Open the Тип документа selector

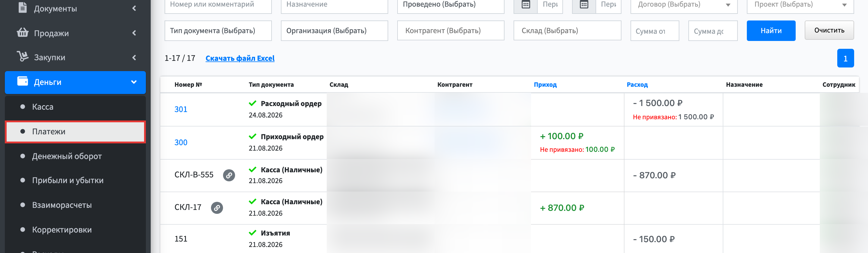coord(218,31)
